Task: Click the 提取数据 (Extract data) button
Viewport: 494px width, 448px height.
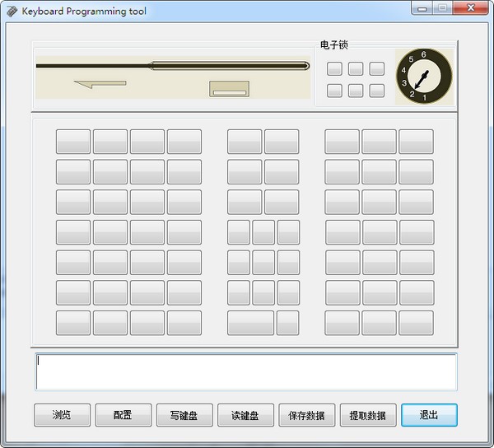Action: tap(368, 415)
